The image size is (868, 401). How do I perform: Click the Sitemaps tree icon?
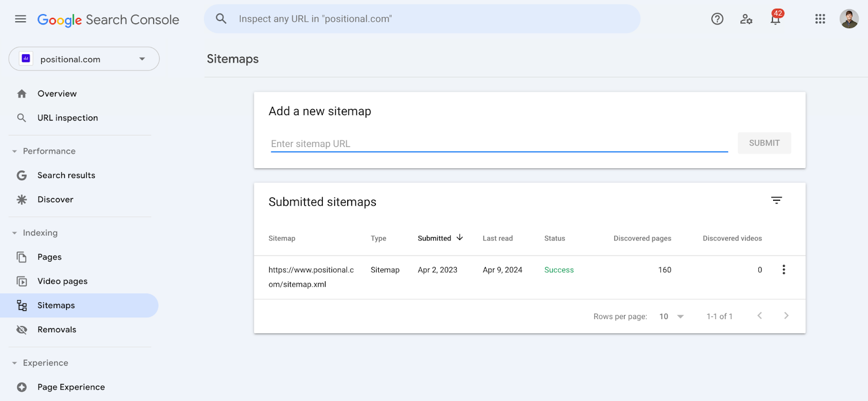point(22,305)
